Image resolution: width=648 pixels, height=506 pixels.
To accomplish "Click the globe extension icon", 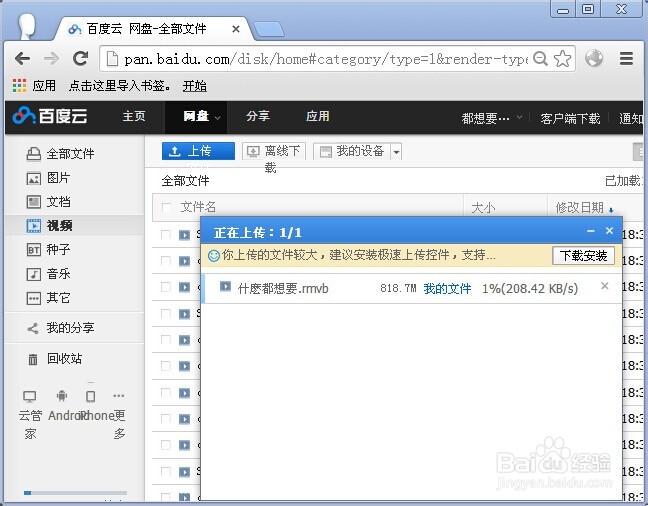I will click(x=594, y=58).
